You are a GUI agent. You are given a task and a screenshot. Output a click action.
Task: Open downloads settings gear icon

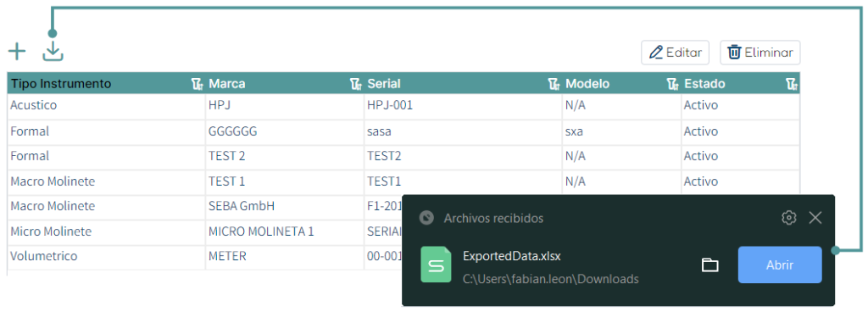(x=789, y=218)
